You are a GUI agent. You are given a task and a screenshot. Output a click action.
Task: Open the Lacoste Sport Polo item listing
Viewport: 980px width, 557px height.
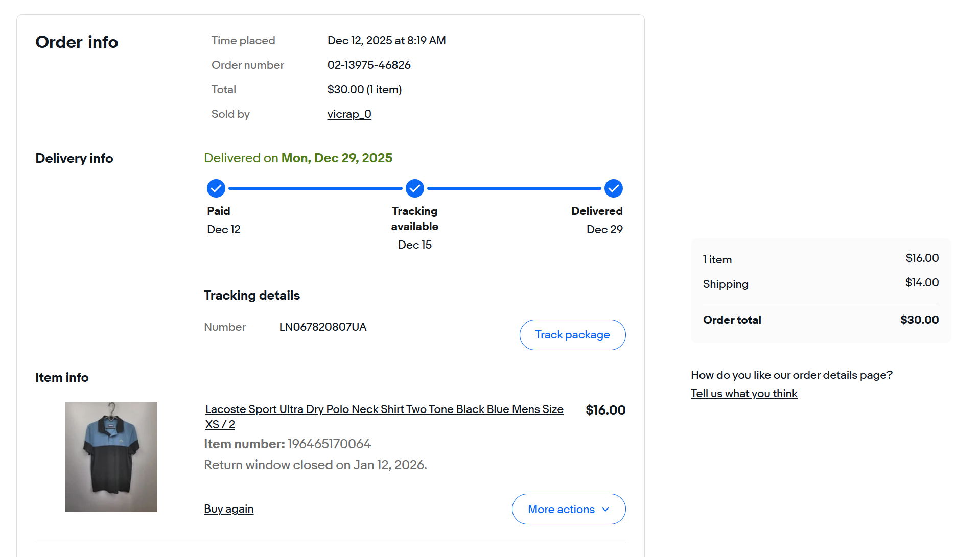coord(384,409)
